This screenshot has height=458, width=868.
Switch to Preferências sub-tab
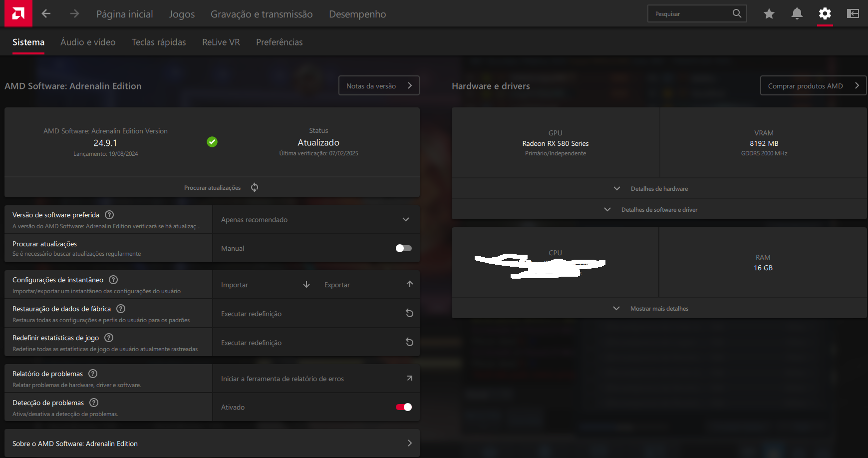(280, 42)
